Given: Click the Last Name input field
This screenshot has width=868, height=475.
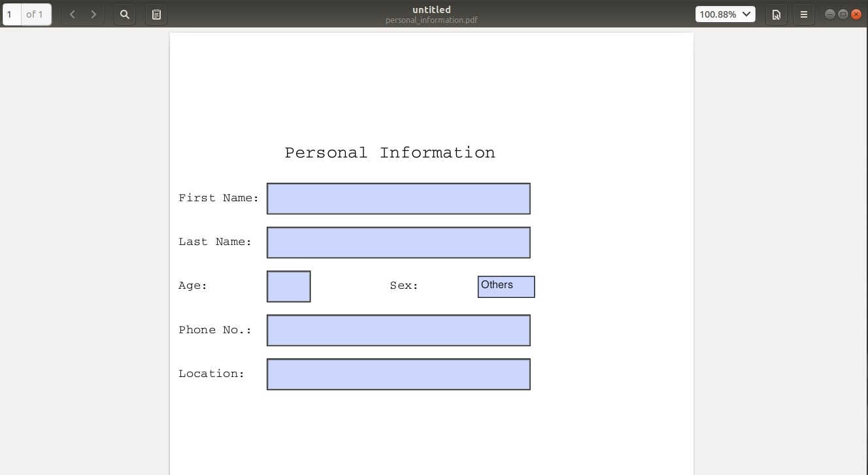Looking at the screenshot, I should pos(399,242).
